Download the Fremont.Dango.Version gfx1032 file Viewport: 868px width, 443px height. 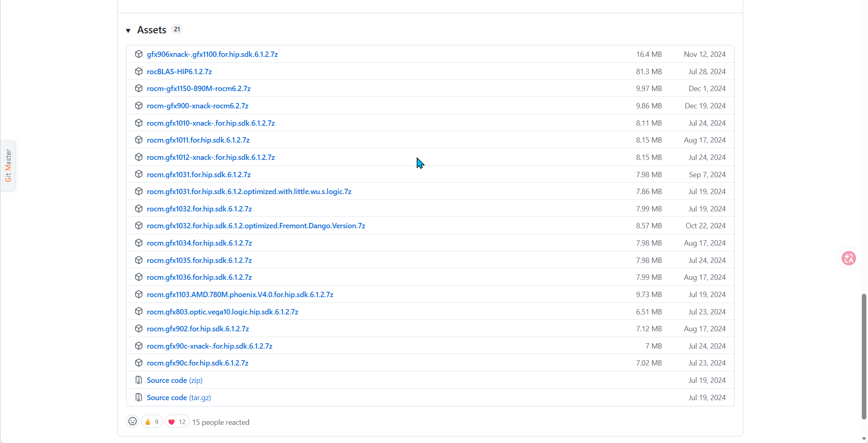(x=256, y=225)
